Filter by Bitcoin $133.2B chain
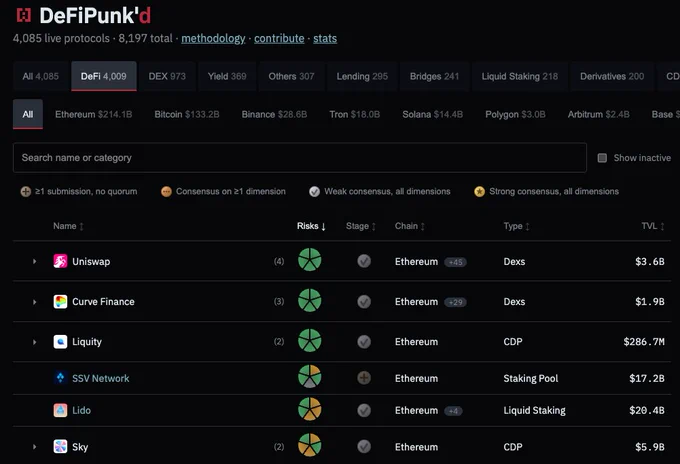This screenshot has width=680, height=464. 187,114
